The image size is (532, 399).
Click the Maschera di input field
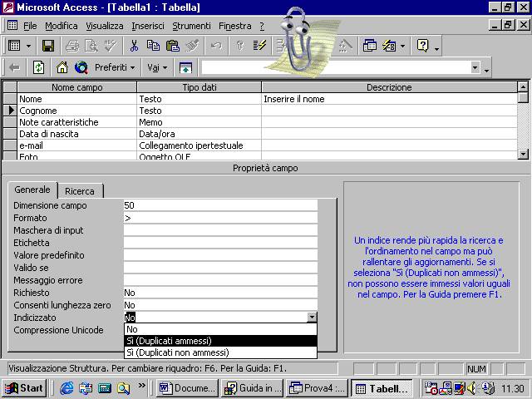(x=220, y=230)
